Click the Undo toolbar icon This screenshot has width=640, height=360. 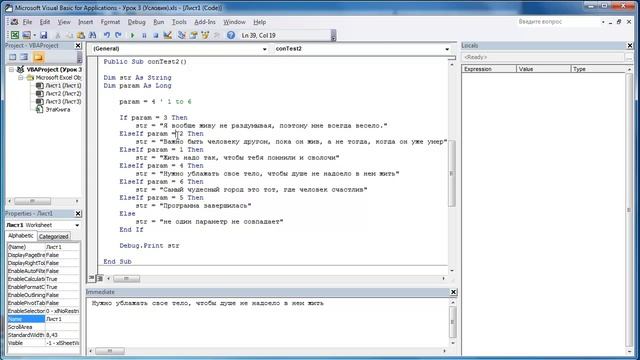(x=107, y=36)
